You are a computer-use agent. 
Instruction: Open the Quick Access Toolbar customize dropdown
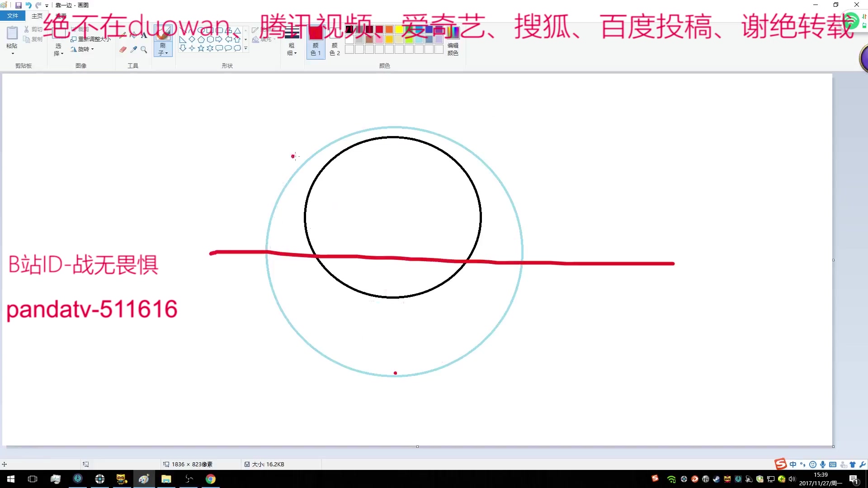point(47,5)
